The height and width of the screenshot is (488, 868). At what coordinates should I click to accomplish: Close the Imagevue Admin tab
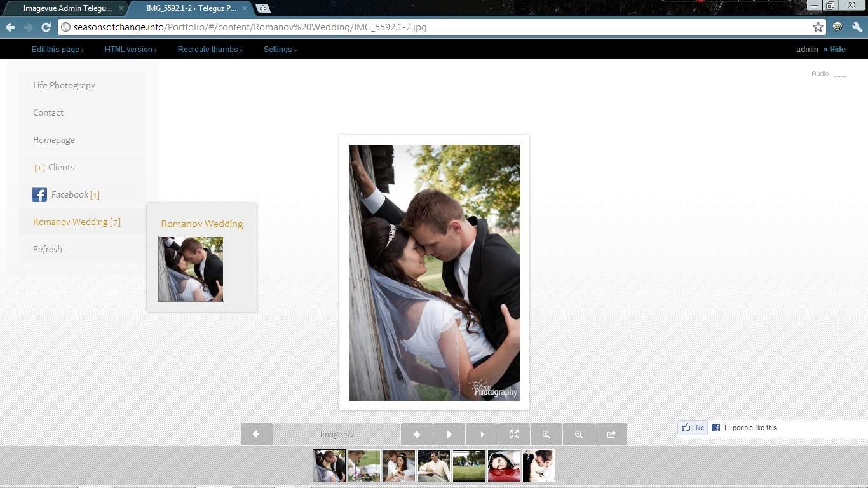[x=121, y=8]
